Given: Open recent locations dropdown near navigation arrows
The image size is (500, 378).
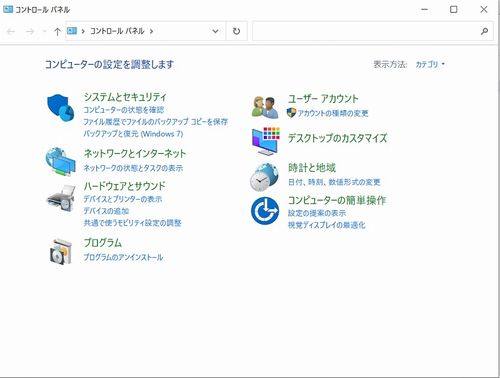Looking at the screenshot, I should pos(44,31).
